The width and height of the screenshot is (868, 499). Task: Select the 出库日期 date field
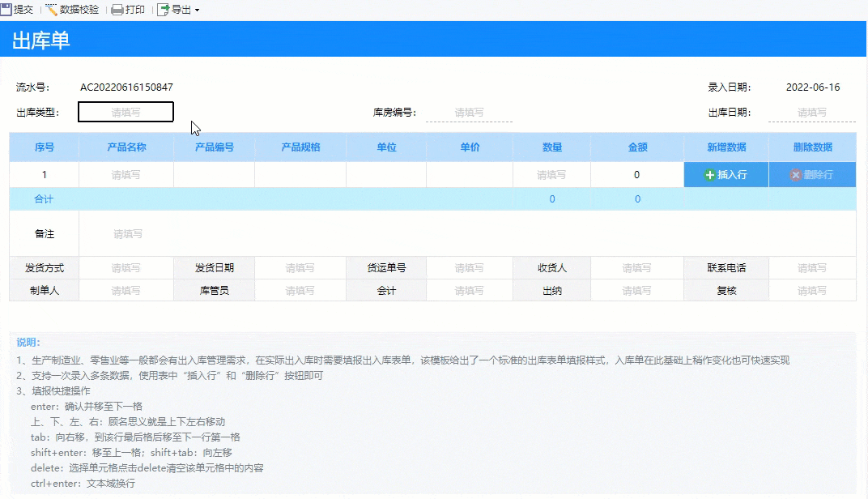tap(811, 113)
